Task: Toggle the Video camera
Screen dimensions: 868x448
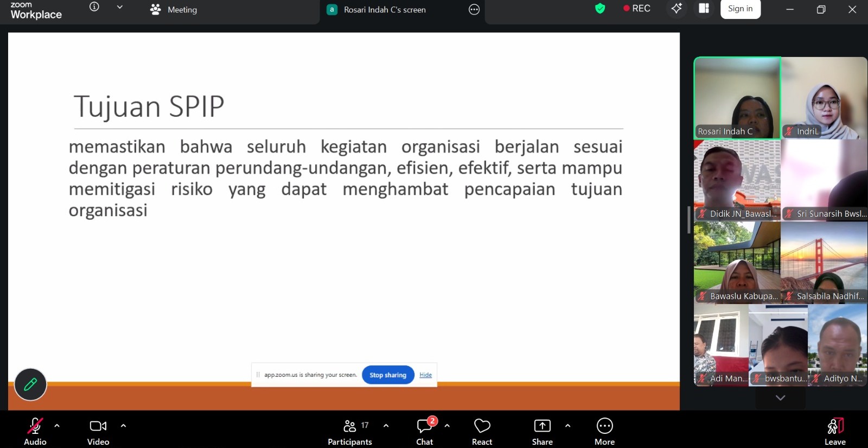Action: pos(98,432)
